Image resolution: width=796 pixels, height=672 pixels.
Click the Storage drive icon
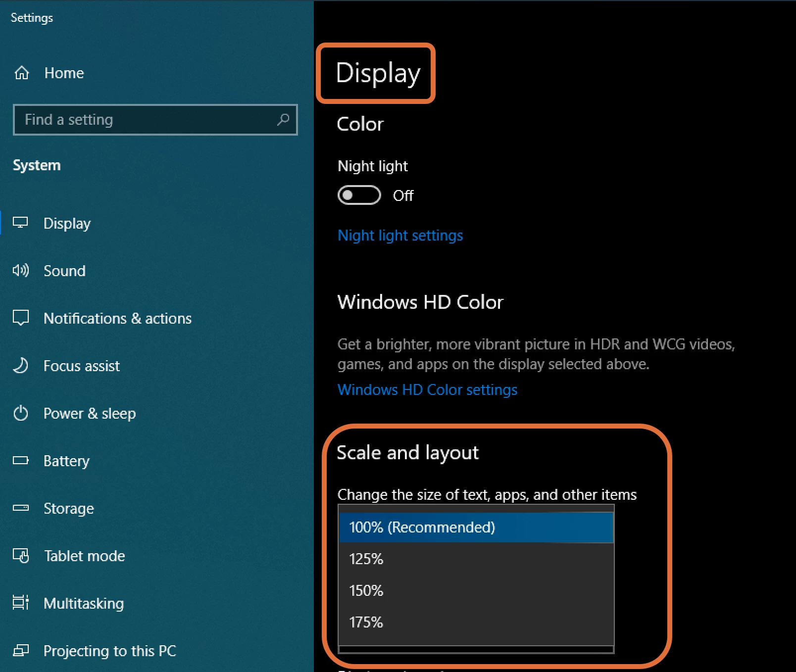tap(21, 508)
